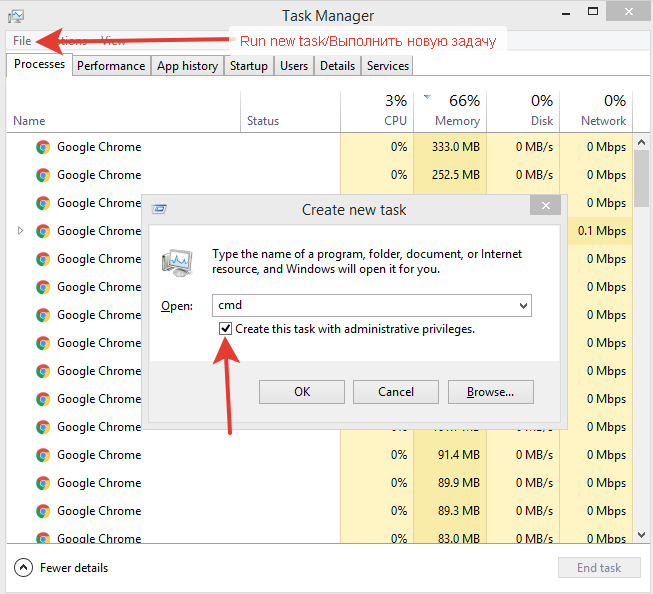Viewport: 653px width, 594px height.
Task: Select Google Chrome name in 333.0 MB row
Action: (x=99, y=147)
